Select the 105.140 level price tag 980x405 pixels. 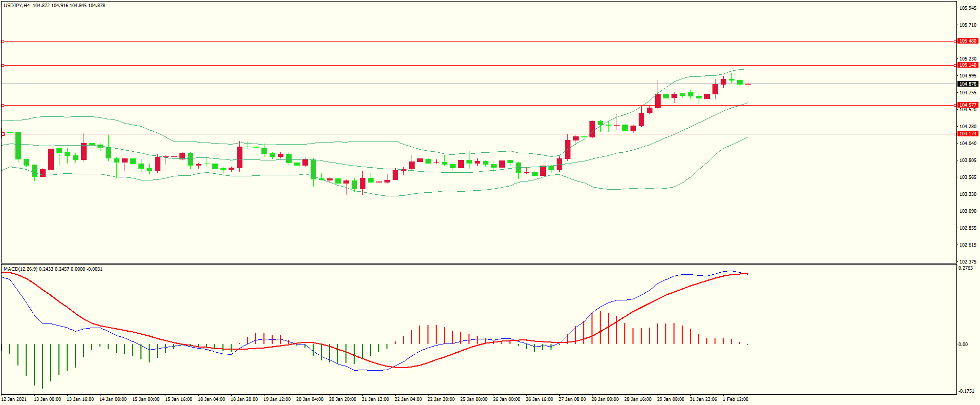coord(968,65)
